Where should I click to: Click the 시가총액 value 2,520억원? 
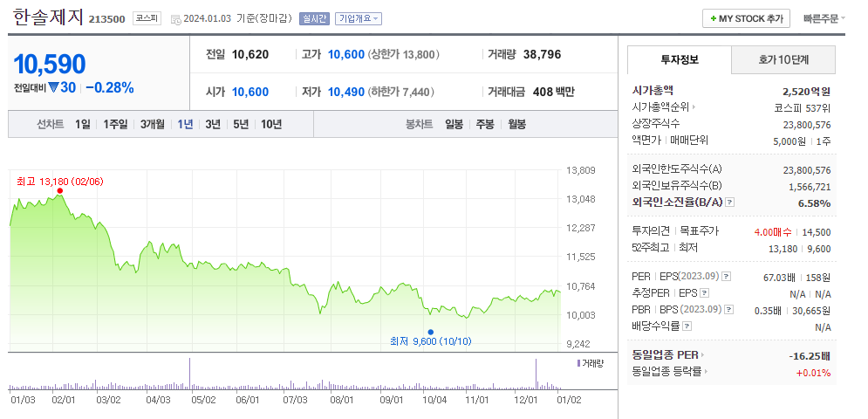click(x=806, y=92)
